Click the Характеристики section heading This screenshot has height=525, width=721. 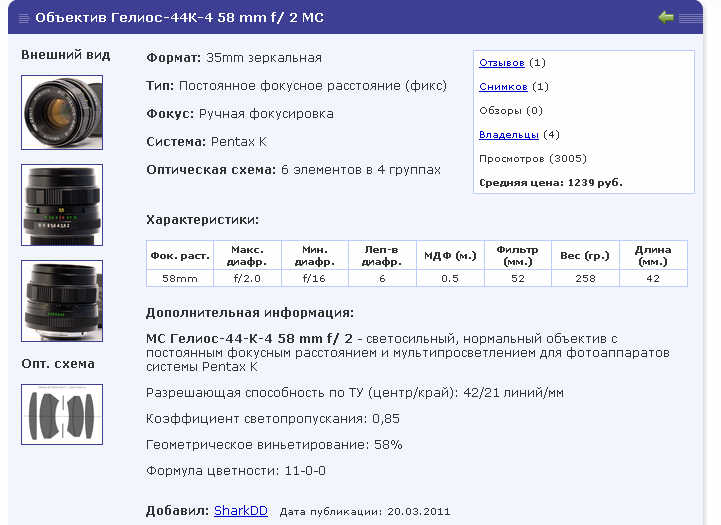202,219
